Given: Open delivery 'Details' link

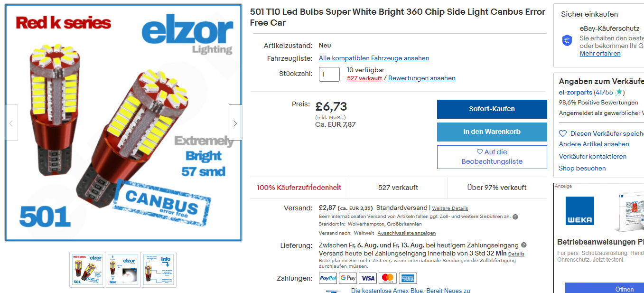Looking at the screenshot, I should (516, 254).
